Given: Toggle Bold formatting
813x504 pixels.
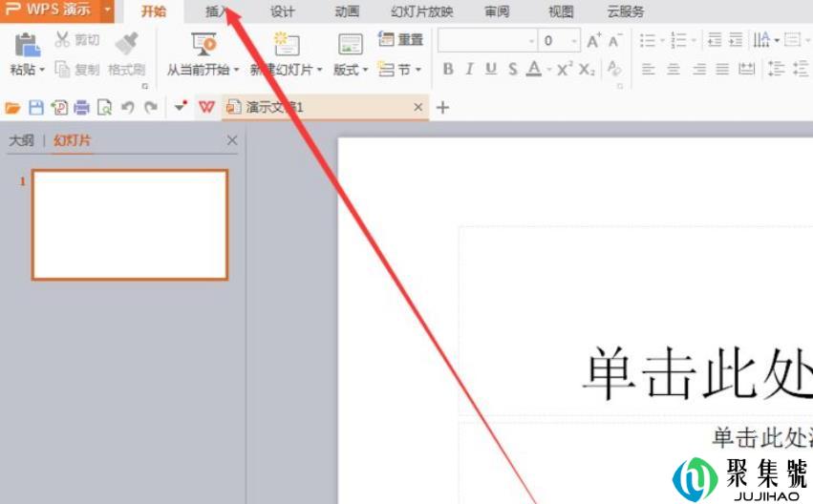Looking at the screenshot, I should point(448,69).
